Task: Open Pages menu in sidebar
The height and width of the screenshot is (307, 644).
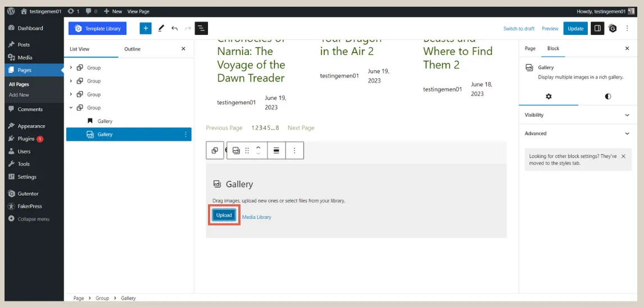Action: 34,70
